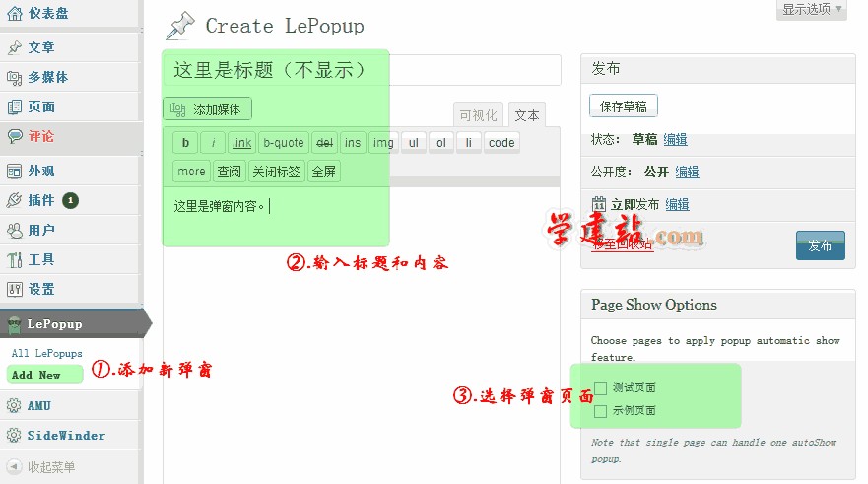Screen dimensions: 868x484
Task: Click the b-quote toolbar button
Action: click(284, 143)
